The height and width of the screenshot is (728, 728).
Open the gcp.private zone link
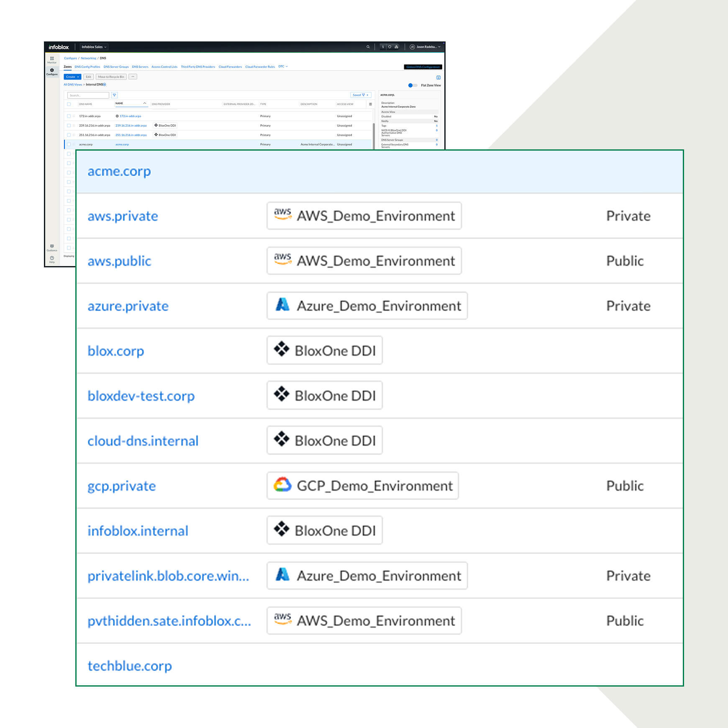[x=121, y=486]
